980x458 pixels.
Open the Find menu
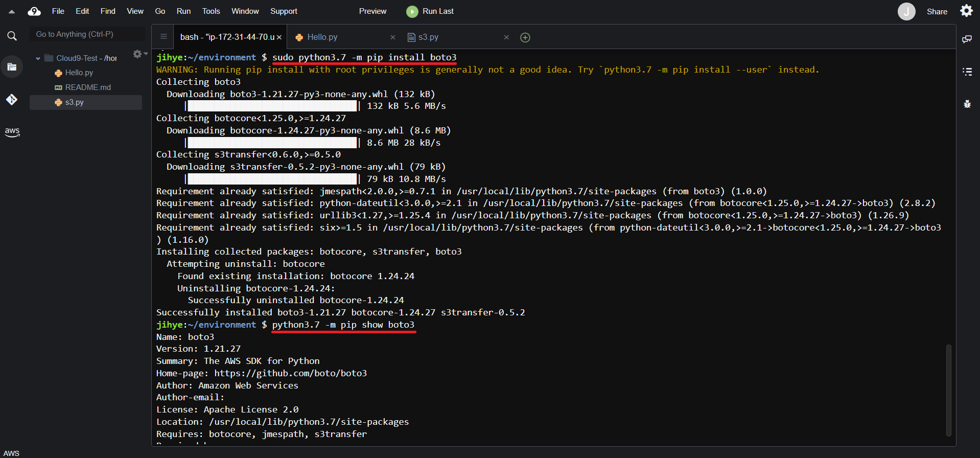pyautogui.click(x=108, y=11)
